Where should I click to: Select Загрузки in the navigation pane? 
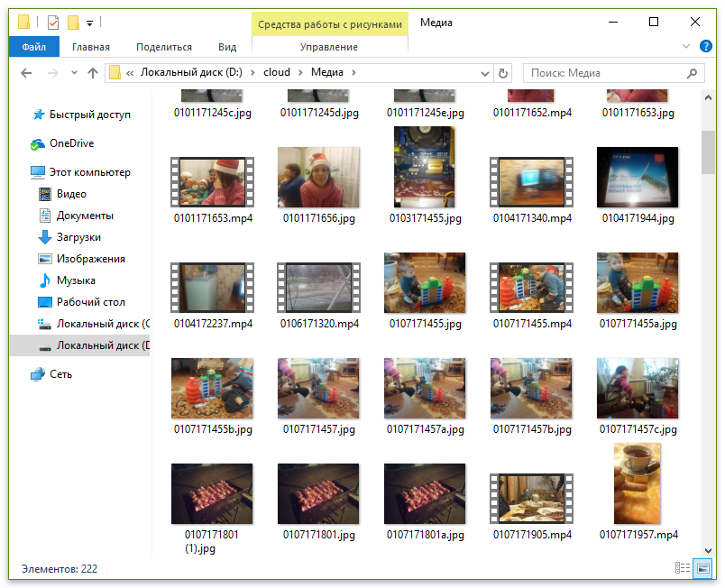tap(78, 237)
